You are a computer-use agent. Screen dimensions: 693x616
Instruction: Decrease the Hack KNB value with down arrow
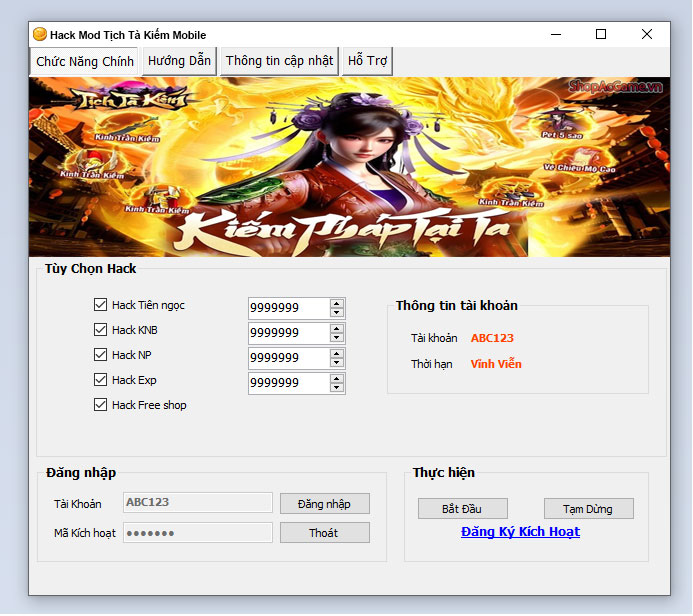tap(337, 338)
